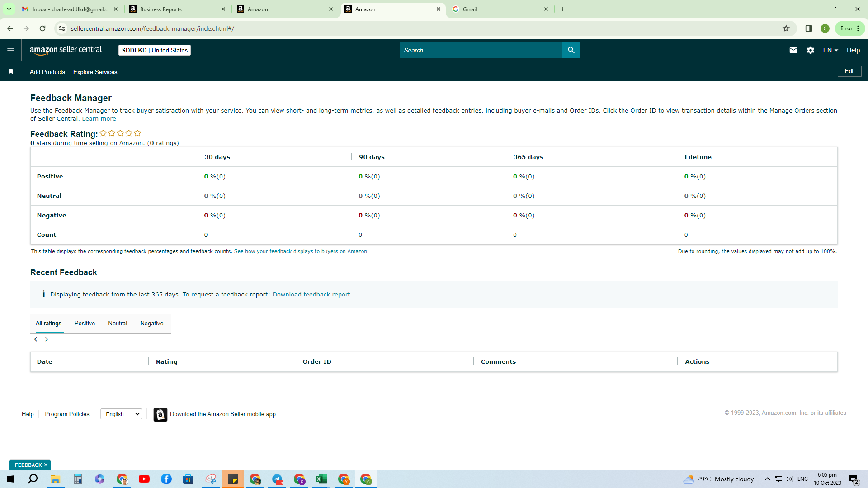Switch to the Gmail Google tab
The height and width of the screenshot is (488, 868).
[500, 9]
